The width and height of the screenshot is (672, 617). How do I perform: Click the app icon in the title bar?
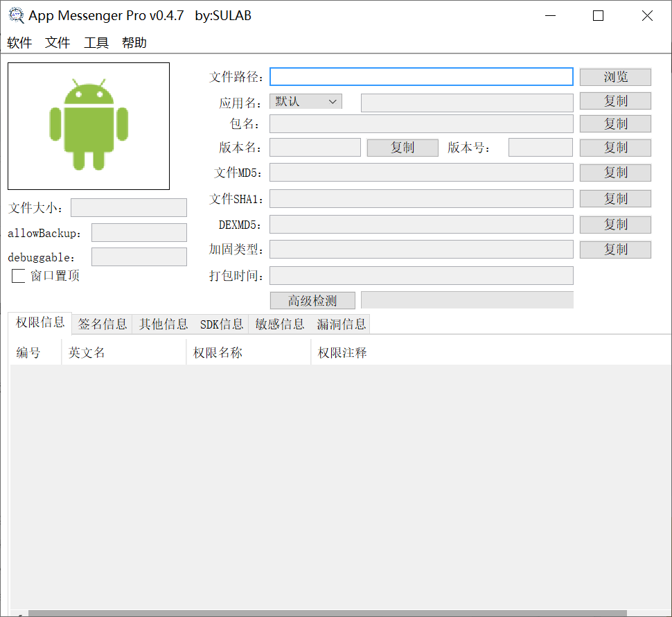(x=16, y=15)
